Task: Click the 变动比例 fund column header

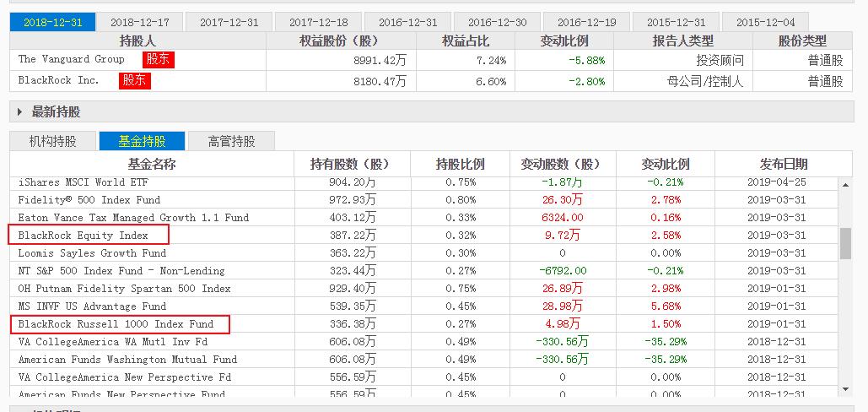Action: tap(666, 164)
